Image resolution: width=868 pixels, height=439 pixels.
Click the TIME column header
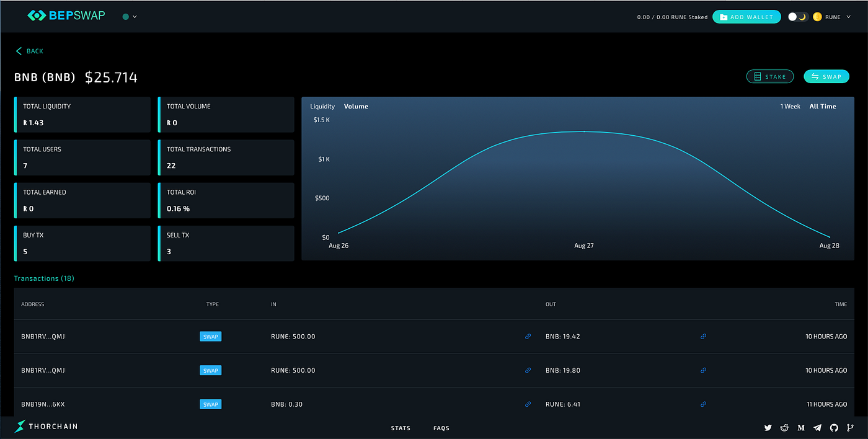tap(841, 304)
